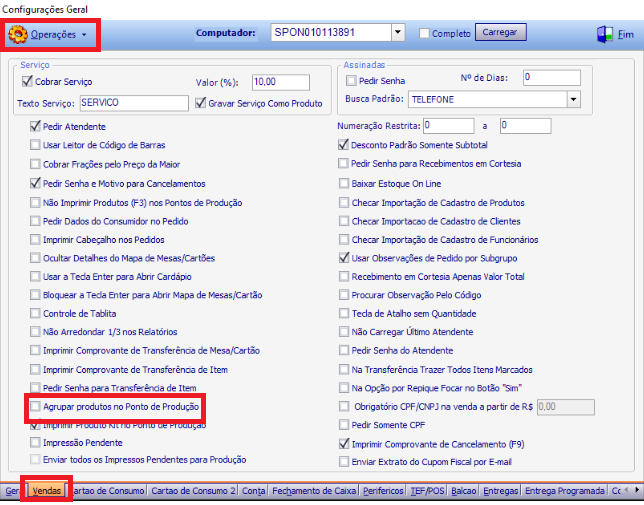Screen dimensions: 644x505
Task: Select the Entrega Programada tab
Action: coord(565,491)
